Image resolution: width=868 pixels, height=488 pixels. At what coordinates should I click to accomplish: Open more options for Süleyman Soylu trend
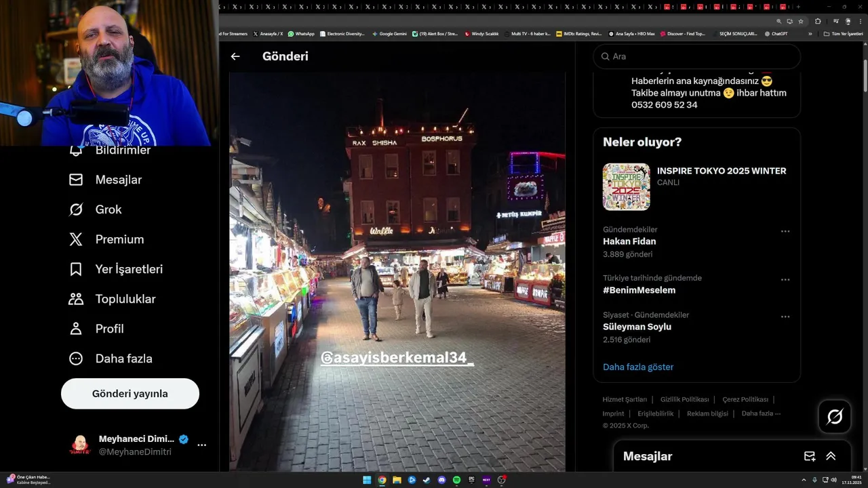[785, 317]
